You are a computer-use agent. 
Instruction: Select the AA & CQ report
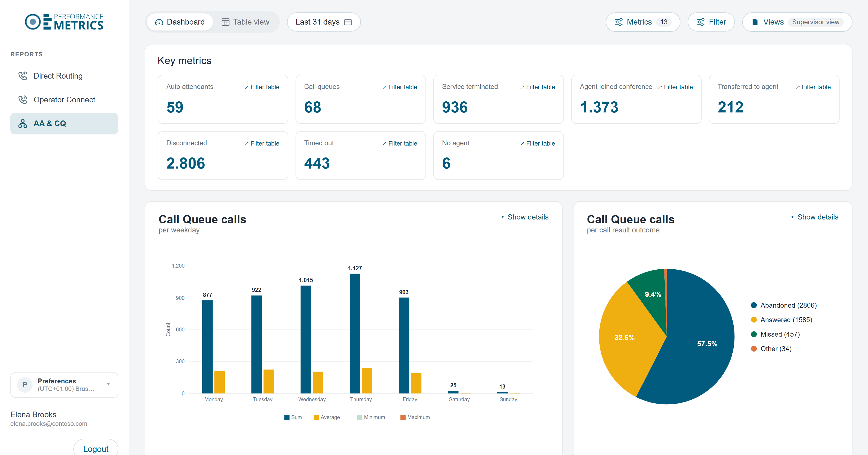tap(64, 124)
